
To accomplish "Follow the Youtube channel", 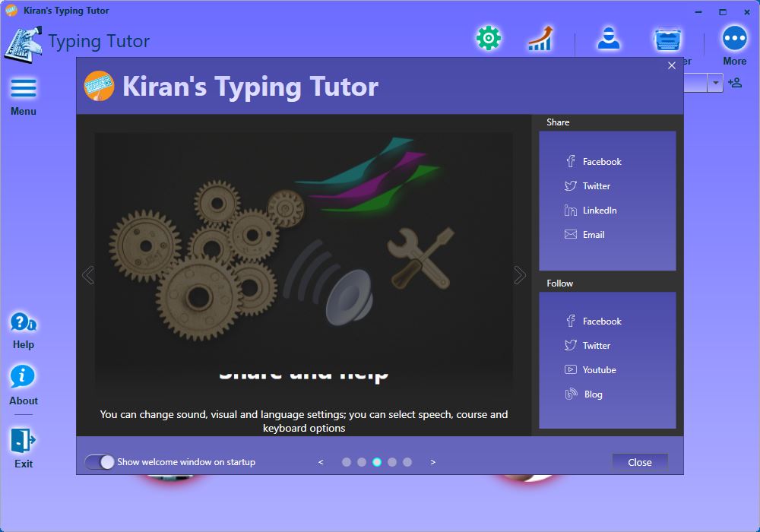I will point(590,369).
